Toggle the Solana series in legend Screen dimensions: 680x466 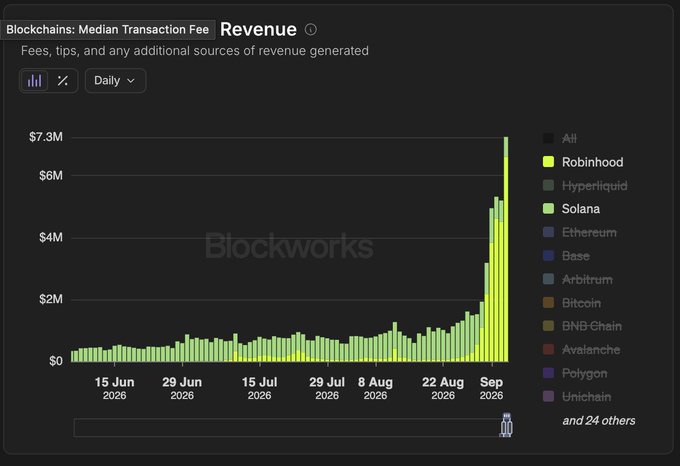point(572,209)
